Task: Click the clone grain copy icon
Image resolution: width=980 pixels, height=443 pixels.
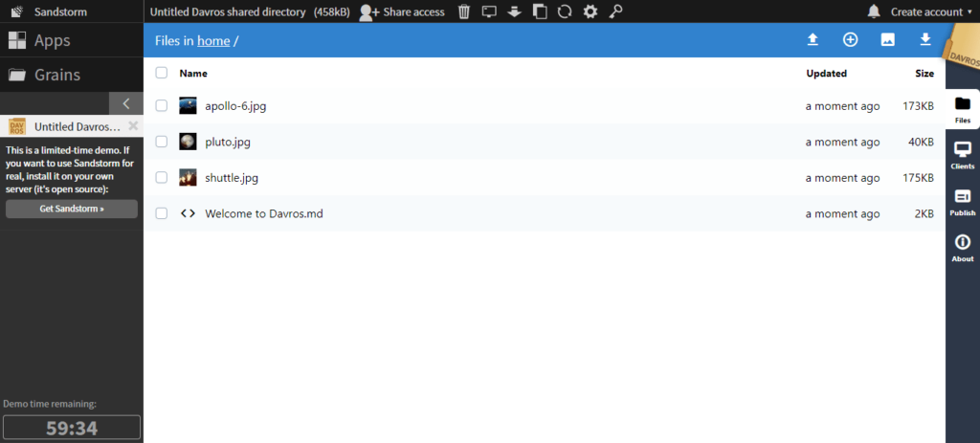Action: (540, 11)
